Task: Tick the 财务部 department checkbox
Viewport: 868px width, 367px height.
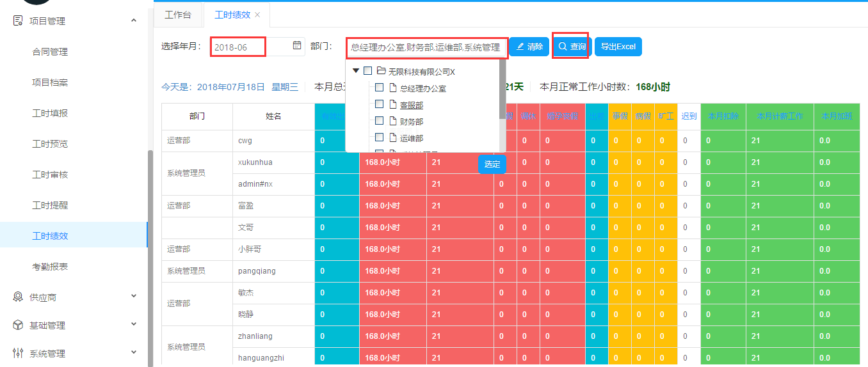Action: pos(379,121)
